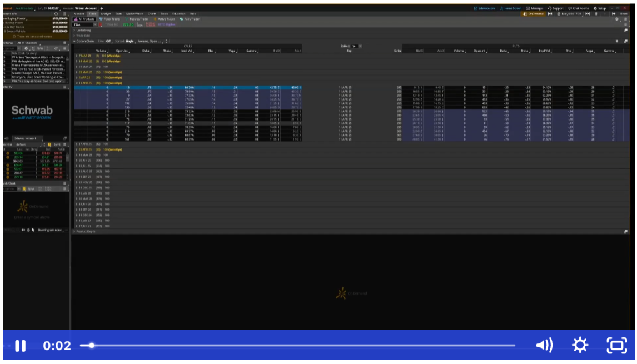
Task: Toggle fullscreen in the video player
Action: coord(616,345)
